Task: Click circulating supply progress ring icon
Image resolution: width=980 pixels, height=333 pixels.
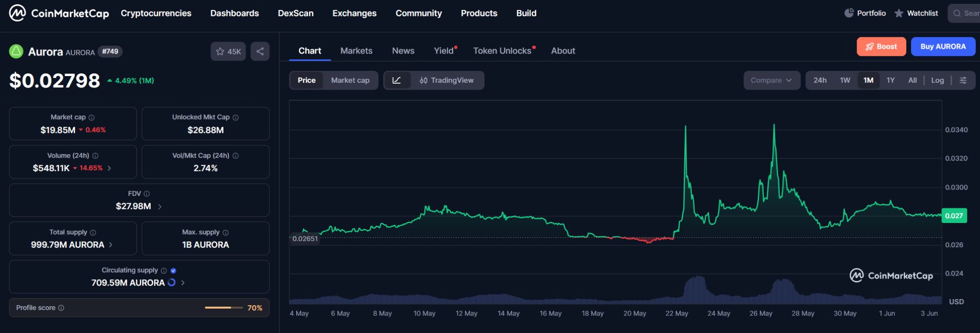Action: coord(171,283)
